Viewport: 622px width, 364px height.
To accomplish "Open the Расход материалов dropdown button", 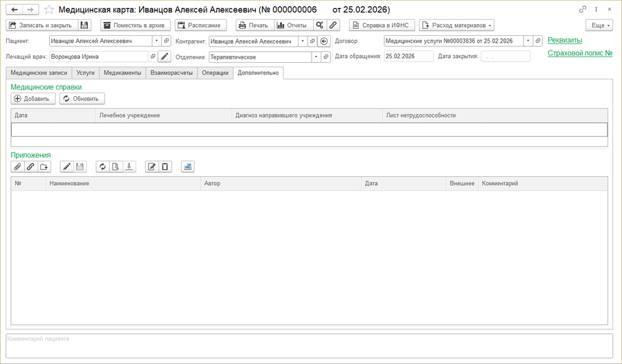I will (x=457, y=25).
